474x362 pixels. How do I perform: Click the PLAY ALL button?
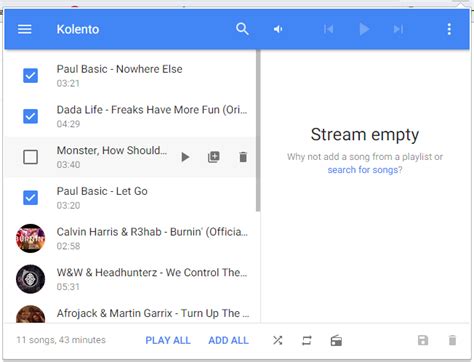[168, 340]
